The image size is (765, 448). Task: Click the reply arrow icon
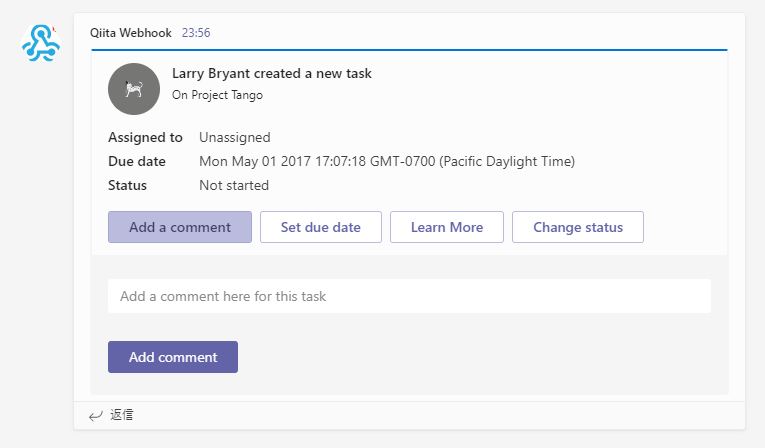(x=96, y=415)
